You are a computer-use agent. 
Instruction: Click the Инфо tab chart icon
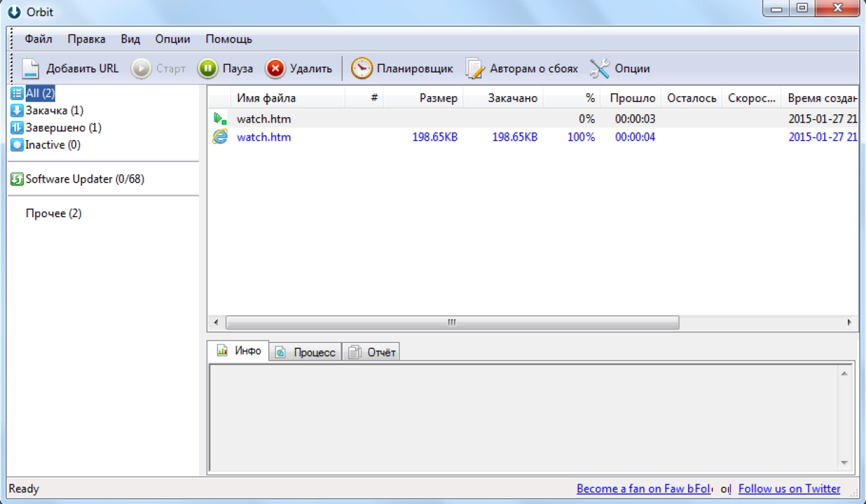coord(222,350)
